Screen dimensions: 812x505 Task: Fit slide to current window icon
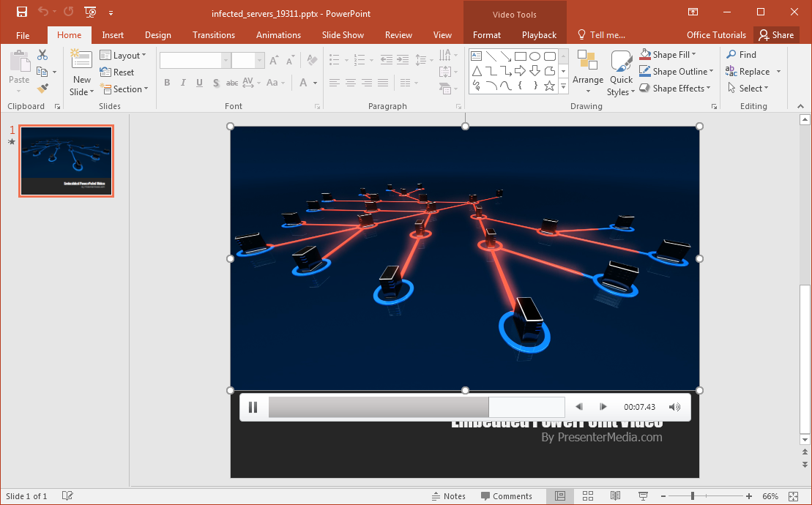click(794, 496)
